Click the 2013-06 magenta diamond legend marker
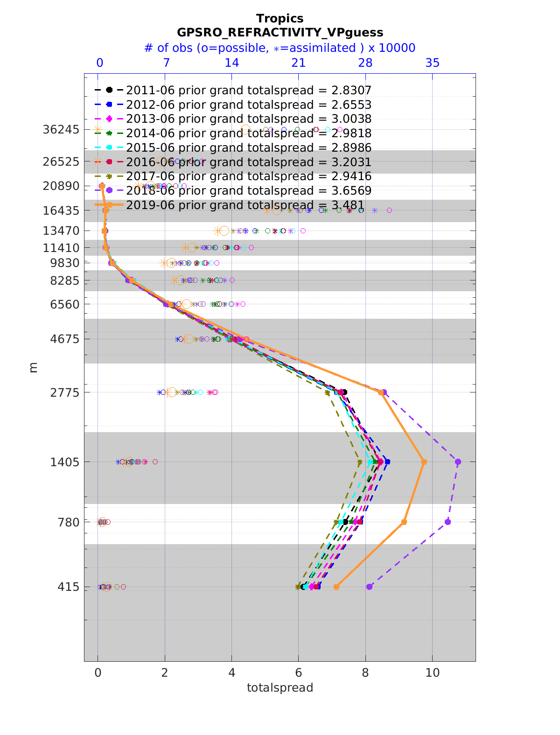The image size is (560, 735). coord(109,119)
